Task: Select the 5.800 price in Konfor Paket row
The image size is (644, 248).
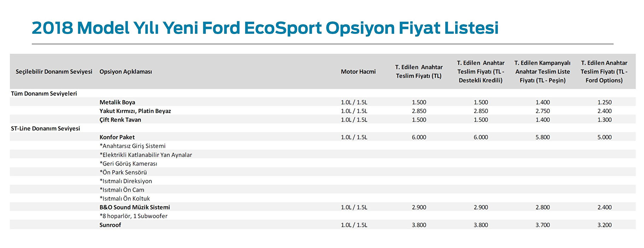Action: point(543,137)
